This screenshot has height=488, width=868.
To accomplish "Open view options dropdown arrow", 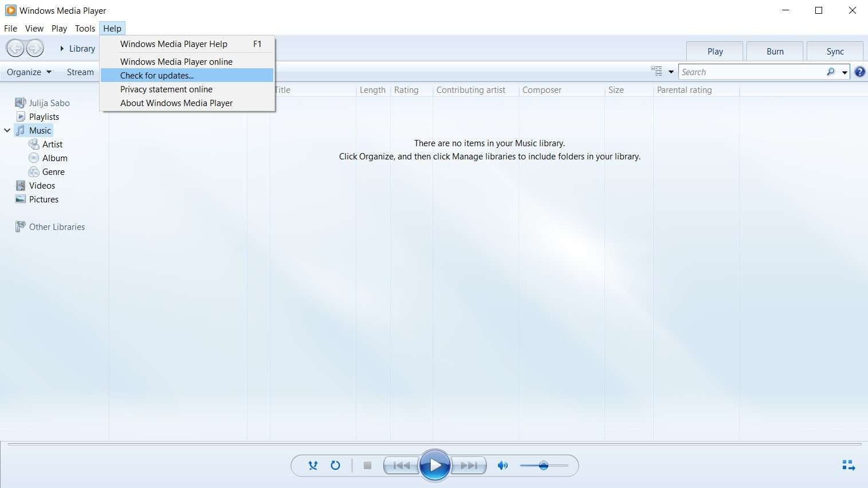I will click(x=671, y=72).
